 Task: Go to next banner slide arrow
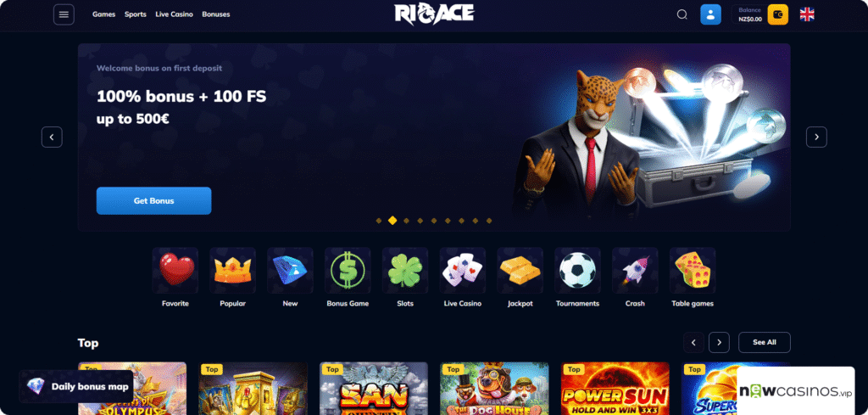point(816,137)
